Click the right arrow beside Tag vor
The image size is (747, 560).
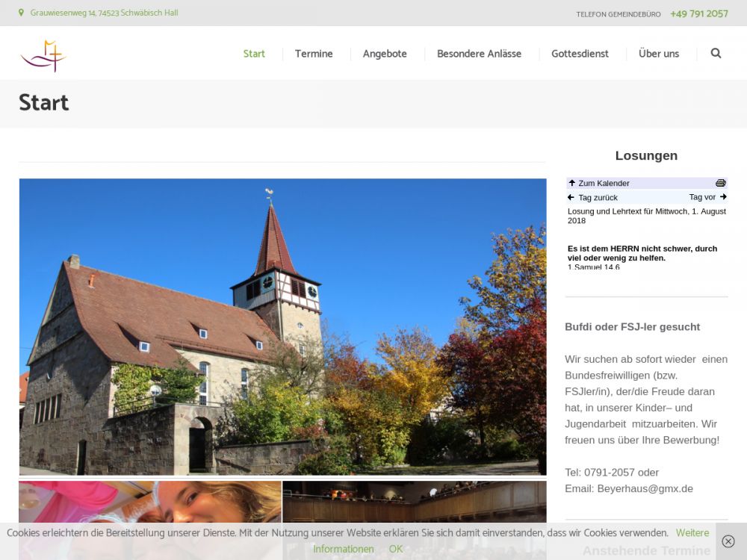click(722, 197)
